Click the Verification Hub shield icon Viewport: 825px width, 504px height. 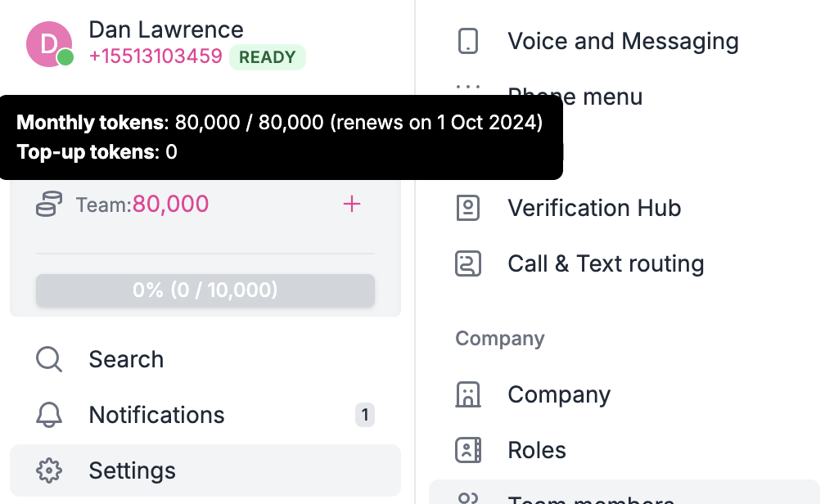[467, 208]
